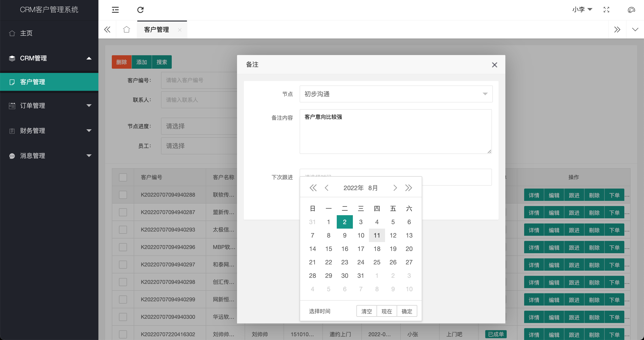The height and width of the screenshot is (340, 644).
Task: Check the row K20220707094940300
Action: [x=123, y=317]
